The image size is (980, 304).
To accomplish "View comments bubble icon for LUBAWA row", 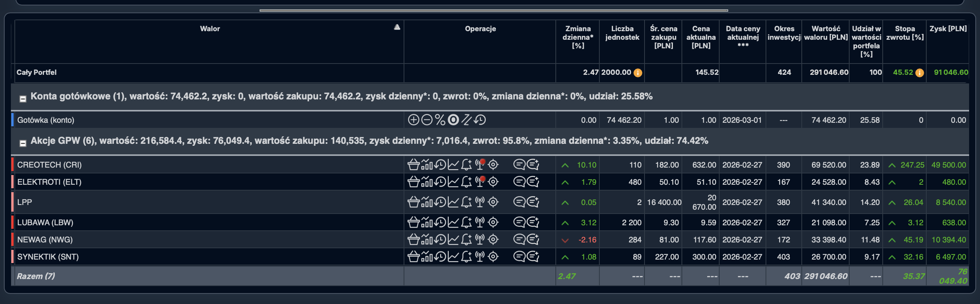I will coord(519,222).
